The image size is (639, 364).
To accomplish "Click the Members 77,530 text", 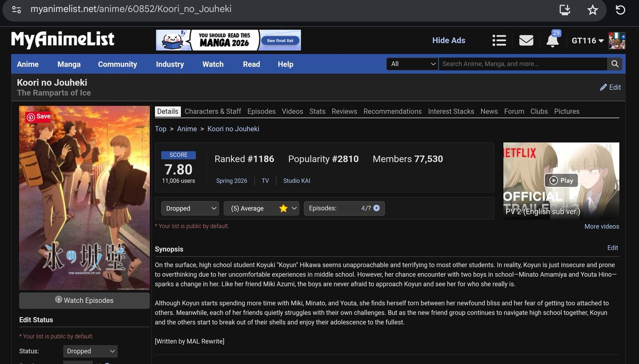I will (x=408, y=159).
